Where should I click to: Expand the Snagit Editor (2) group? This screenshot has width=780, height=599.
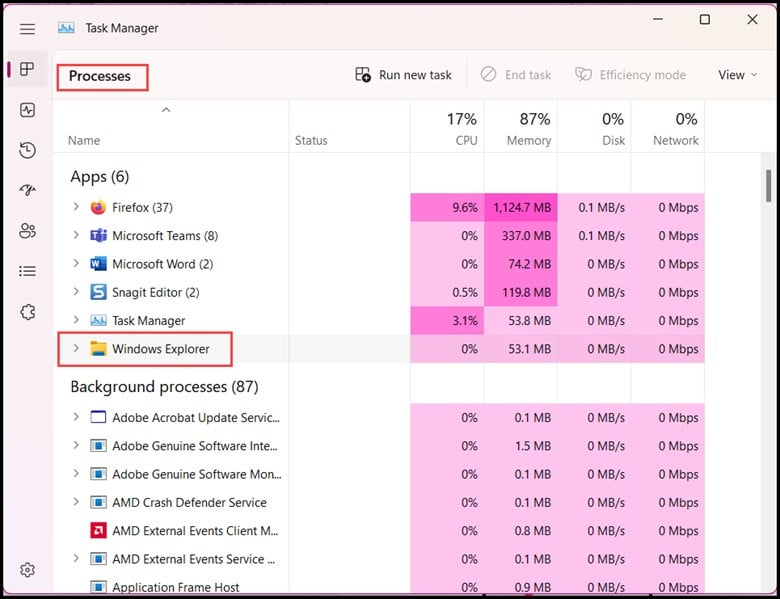(x=76, y=292)
